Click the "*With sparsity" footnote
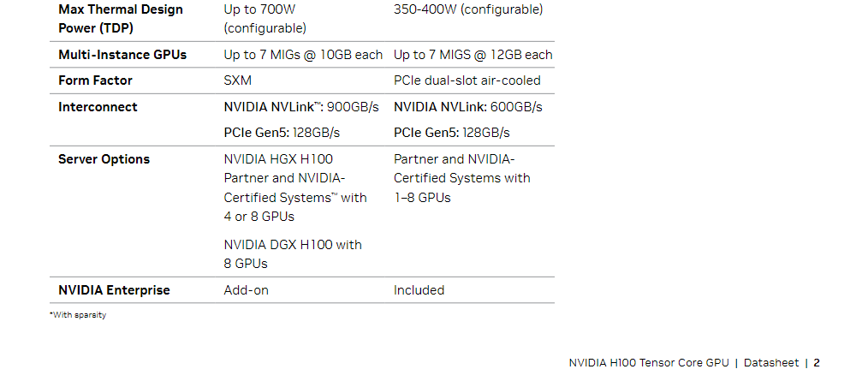This screenshot has width=868, height=387. [x=78, y=315]
